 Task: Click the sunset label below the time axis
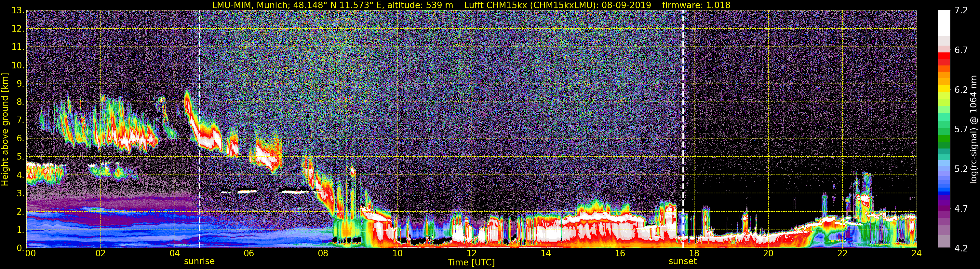coord(683,262)
